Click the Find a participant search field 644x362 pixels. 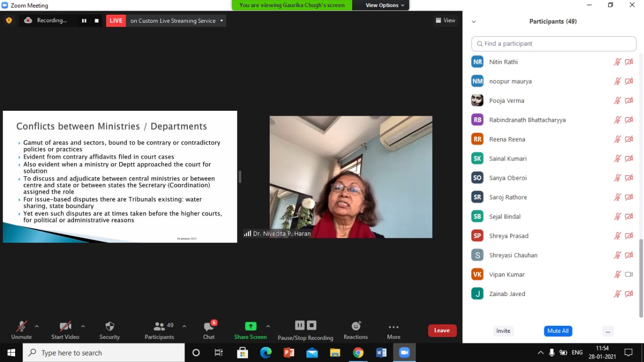pyautogui.click(x=553, y=44)
